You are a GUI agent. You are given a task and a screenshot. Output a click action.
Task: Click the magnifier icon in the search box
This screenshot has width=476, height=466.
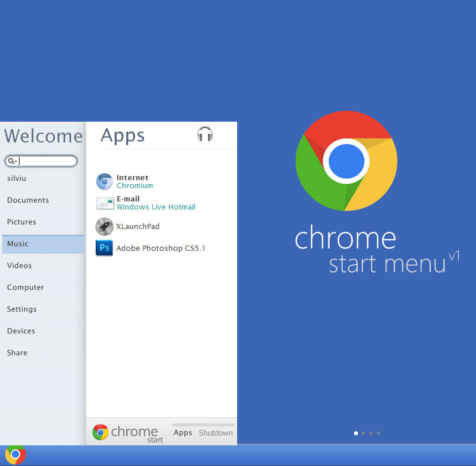(x=12, y=161)
